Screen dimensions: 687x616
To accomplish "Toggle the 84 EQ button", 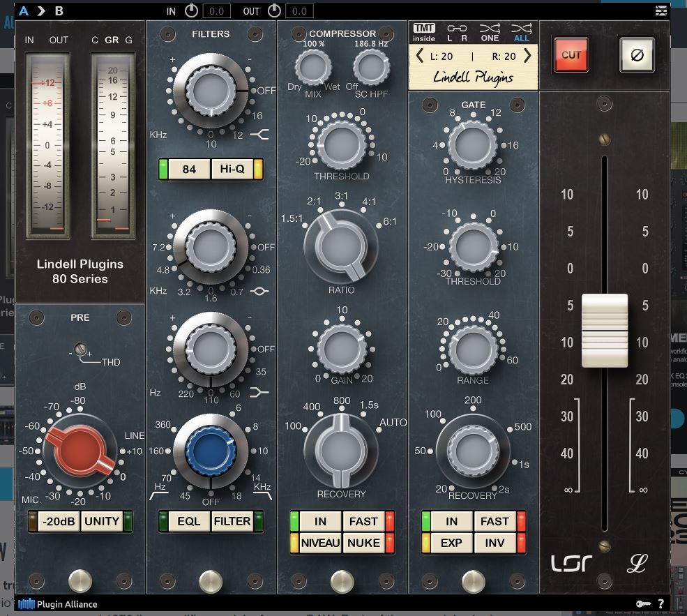I will pos(189,169).
